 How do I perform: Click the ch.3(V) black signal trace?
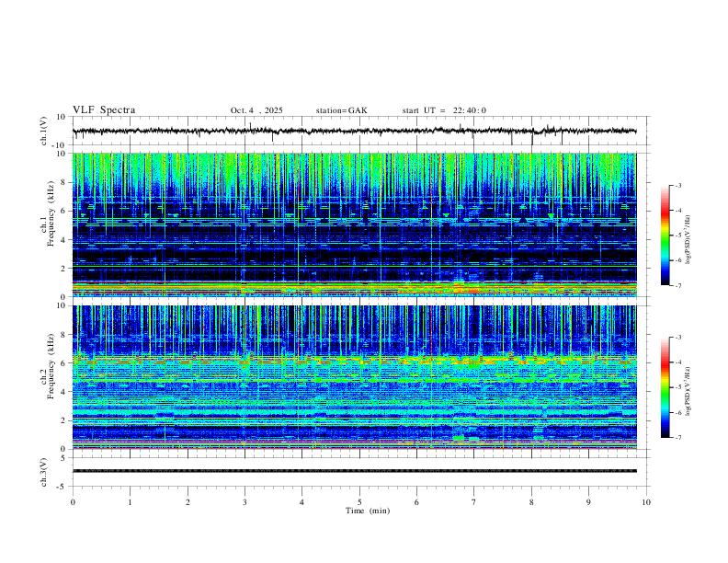point(354,471)
